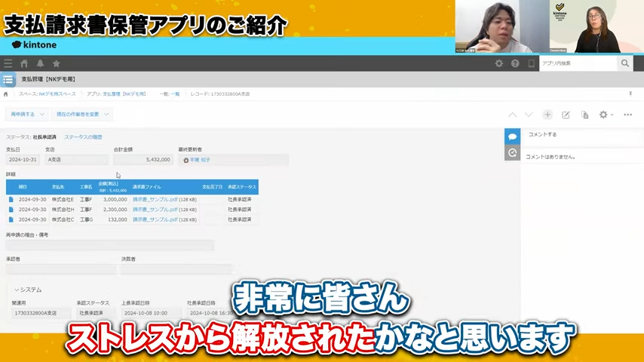Click the 再申請の理由・備考 field

109,245
